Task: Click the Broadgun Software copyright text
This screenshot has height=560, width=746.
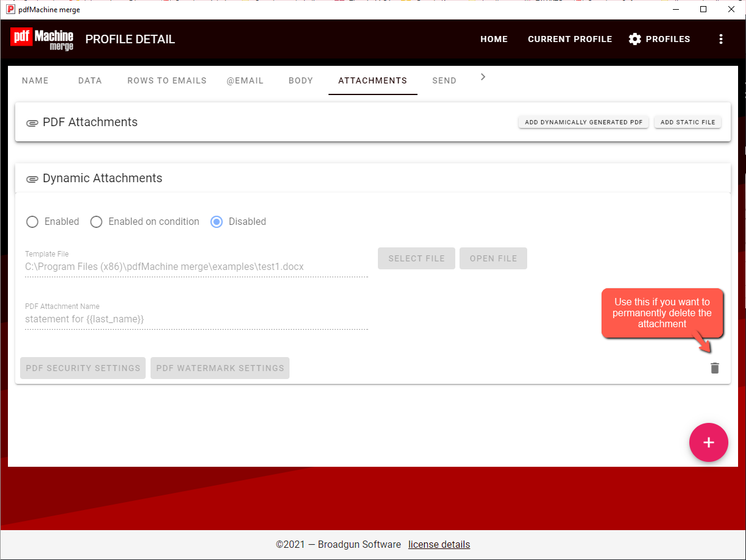Action: 338,545
